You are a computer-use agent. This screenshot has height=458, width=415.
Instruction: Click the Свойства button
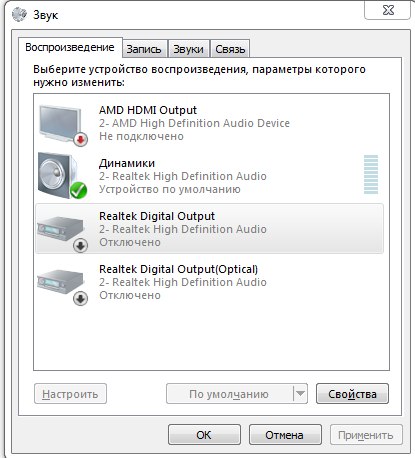[352, 394]
